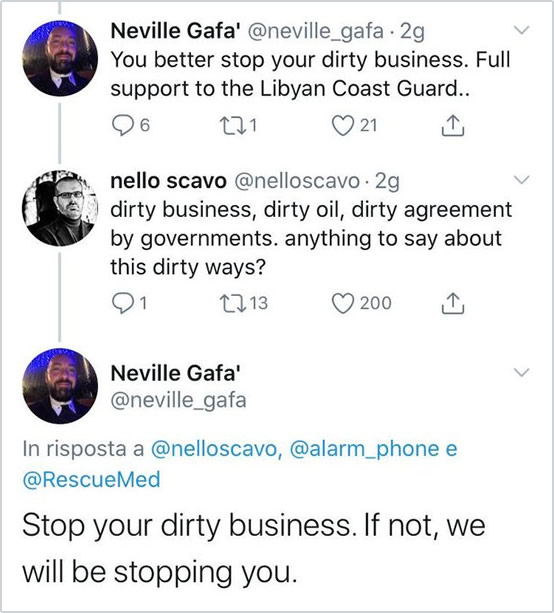The height and width of the screenshot is (613, 554).
Task: Share nello scavo's tweet
Action: [453, 303]
